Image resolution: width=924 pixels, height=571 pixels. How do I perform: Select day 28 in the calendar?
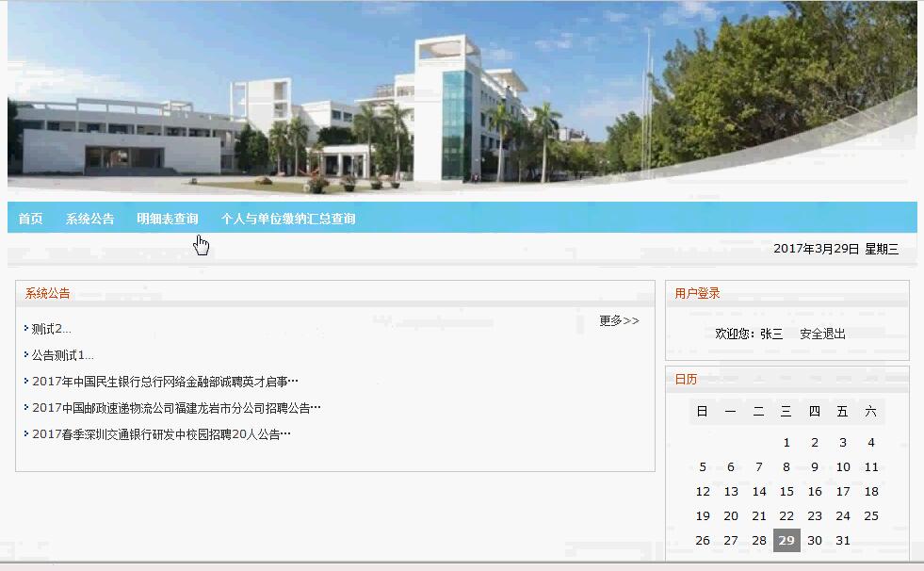pos(759,540)
